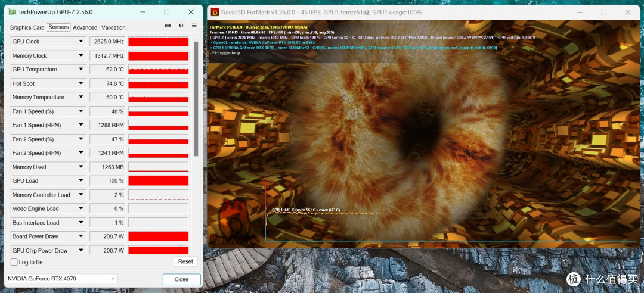This screenshot has height=293, width=644.
Task: Click the Reset button
Action: pyautogui.click(x=185, y=261)
